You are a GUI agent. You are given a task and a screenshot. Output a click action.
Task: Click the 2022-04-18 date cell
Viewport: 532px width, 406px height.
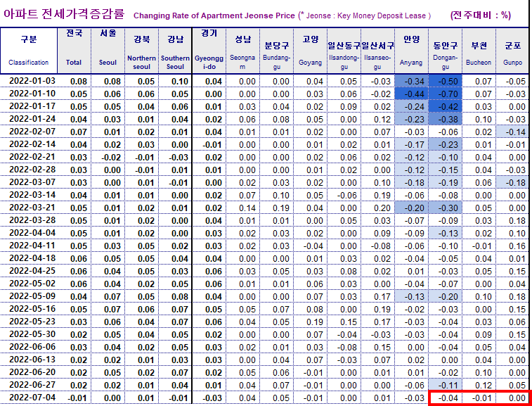point(29,258)
